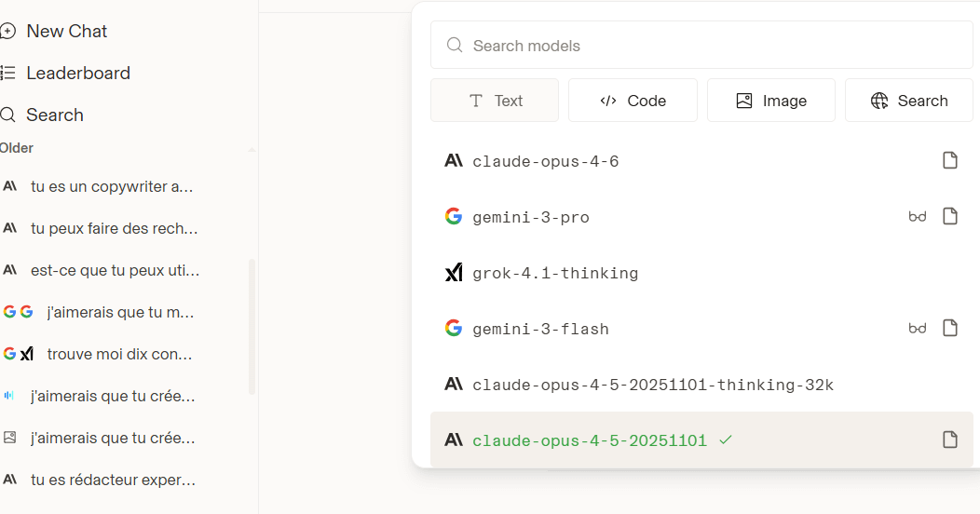980x514 pixels.
Task: Click the Anthropic icon beside 'tu es un copywriter'
Action: 10,186
